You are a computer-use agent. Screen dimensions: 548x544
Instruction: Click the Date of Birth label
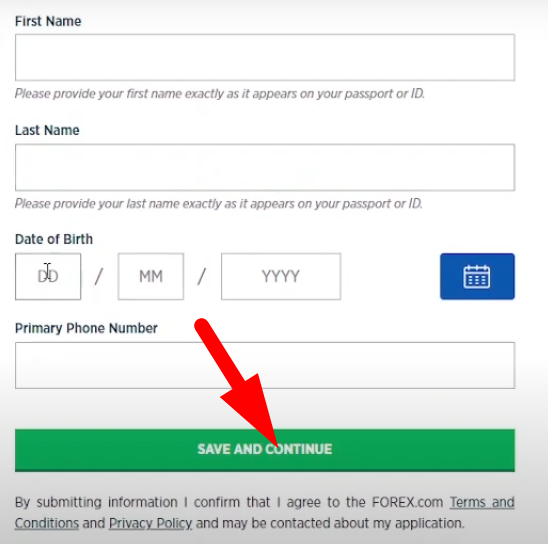(x=54, y=239)
